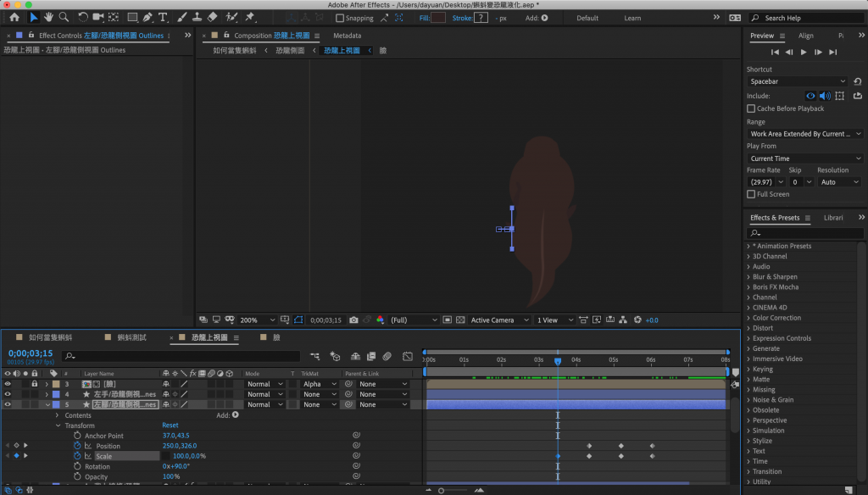Expand the Blur & Sharpen effects category
This screenshot has width=868, height=495.
pos(748,277)
